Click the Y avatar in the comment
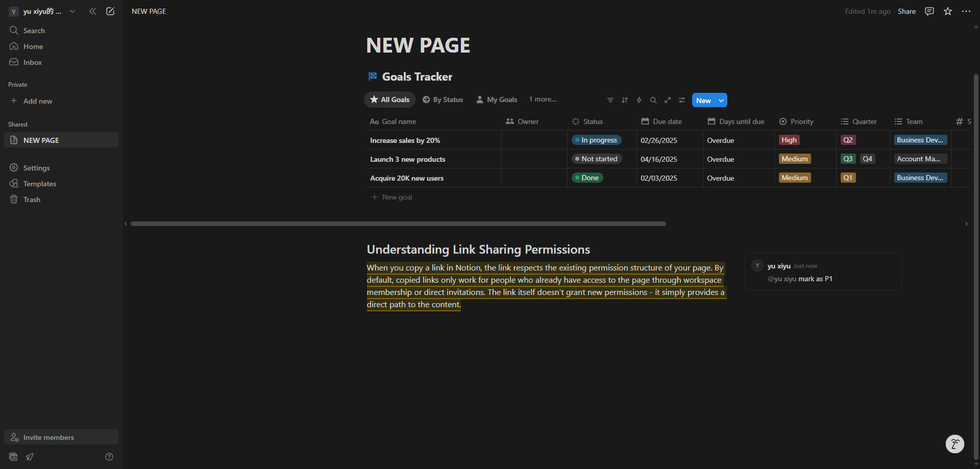 coord(757,265)
